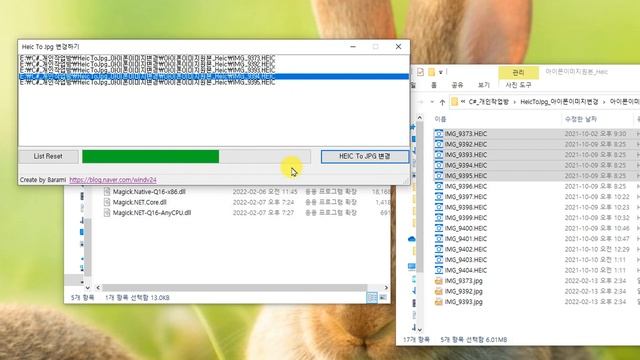The image size is (640, 360).
Task: Select the IMG_9403.HEIC file name
Action: tap(466, 260)
